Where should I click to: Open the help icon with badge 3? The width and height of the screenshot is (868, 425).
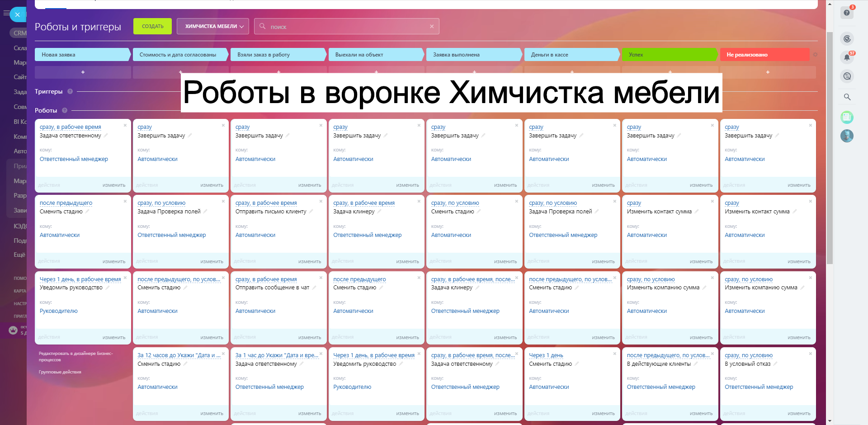pyautogui.click(x=847, y=13)
